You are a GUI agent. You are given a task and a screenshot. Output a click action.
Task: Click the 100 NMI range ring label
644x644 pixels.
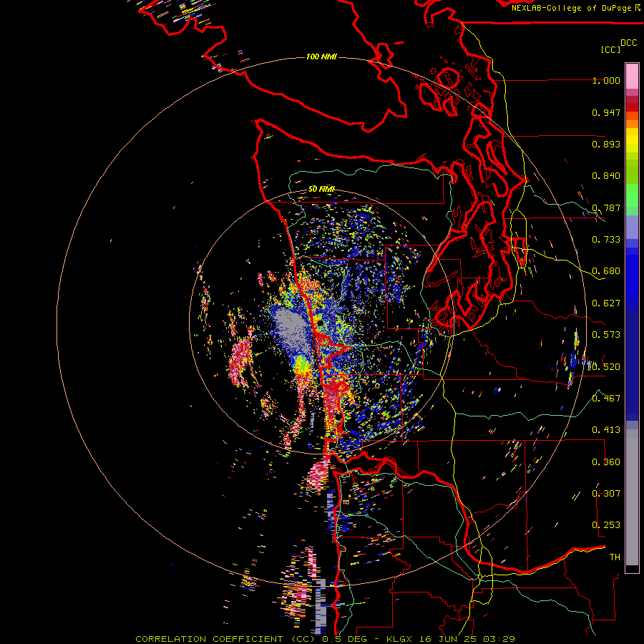(x=321, y=57)
